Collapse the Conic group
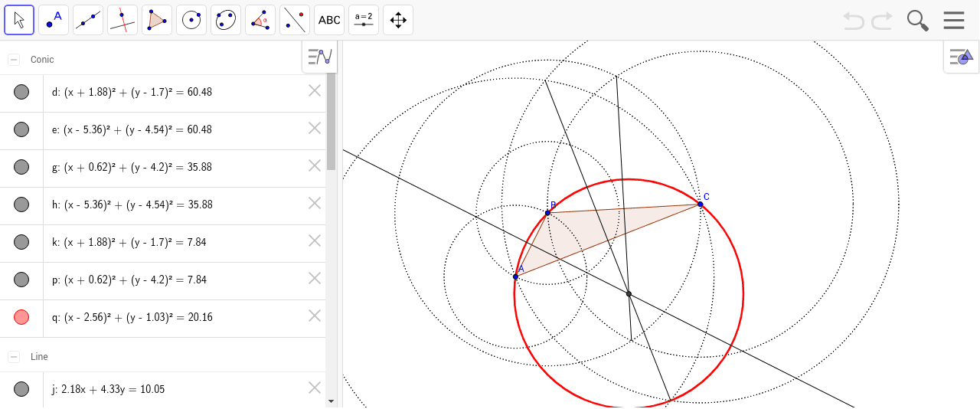 (14, 59)
